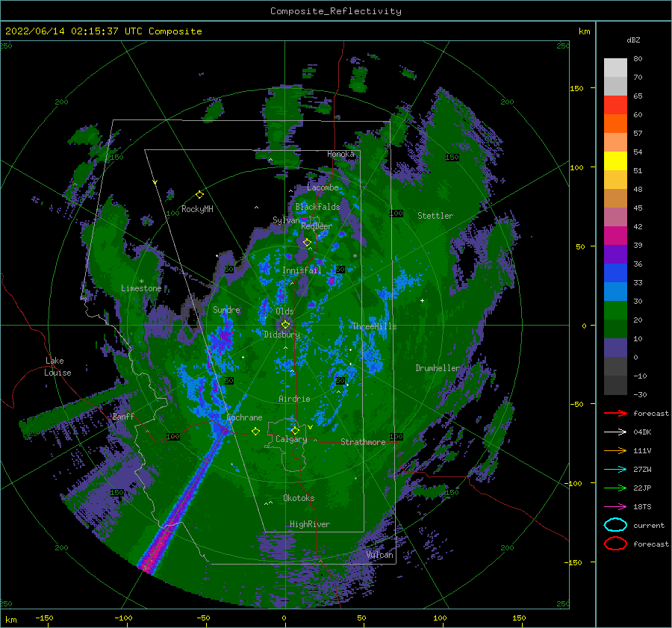This screenshot has width=672, height=628.
Task: Click the magenta 18TS arrow icon
Action: coord(615,507)
